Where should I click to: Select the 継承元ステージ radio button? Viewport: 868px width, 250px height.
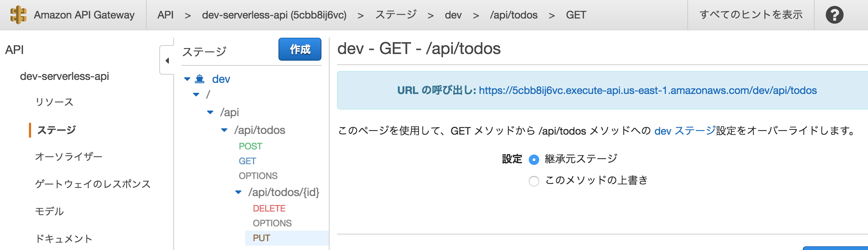(534, 160)
